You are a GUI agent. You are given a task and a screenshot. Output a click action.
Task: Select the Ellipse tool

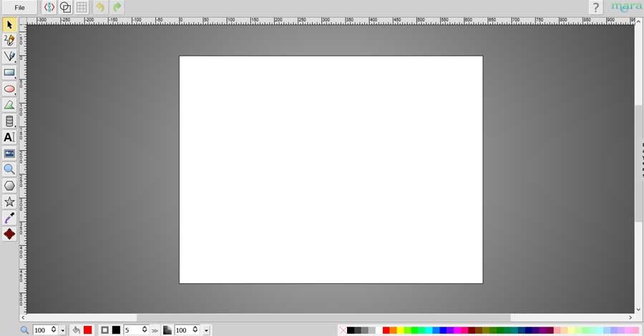(x=9, y=89)
